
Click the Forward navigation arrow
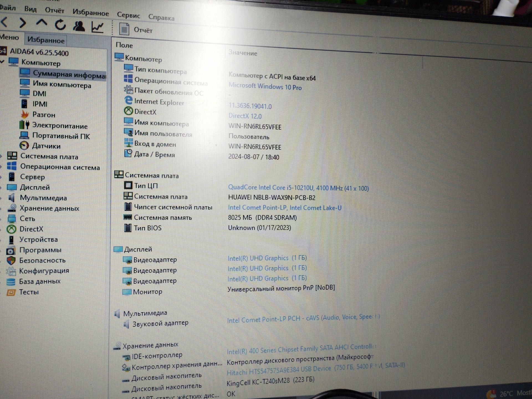click(22, 23)
